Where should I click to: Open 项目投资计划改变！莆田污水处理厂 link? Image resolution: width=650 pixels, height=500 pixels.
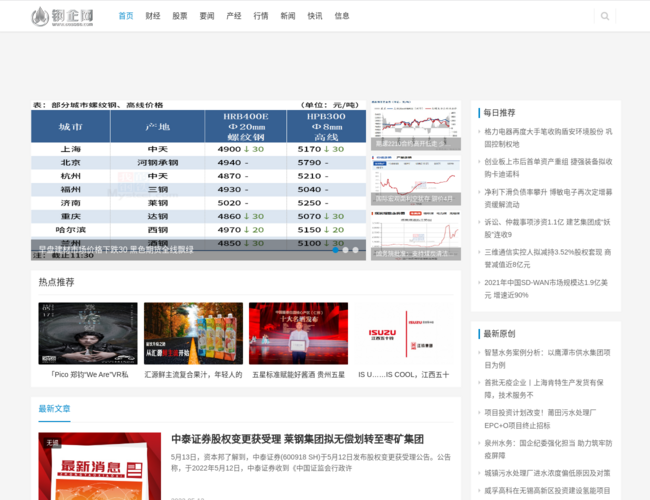pos(540,419)
